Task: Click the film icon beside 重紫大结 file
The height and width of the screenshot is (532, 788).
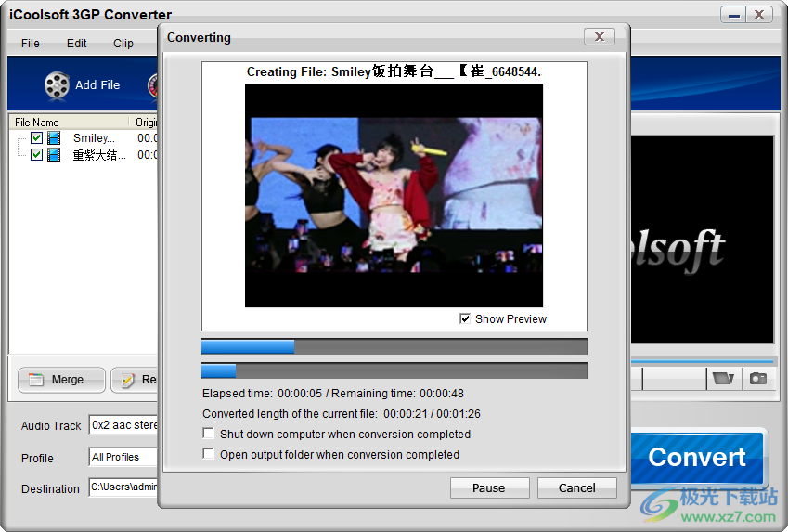Action: (x=54, y=155)
